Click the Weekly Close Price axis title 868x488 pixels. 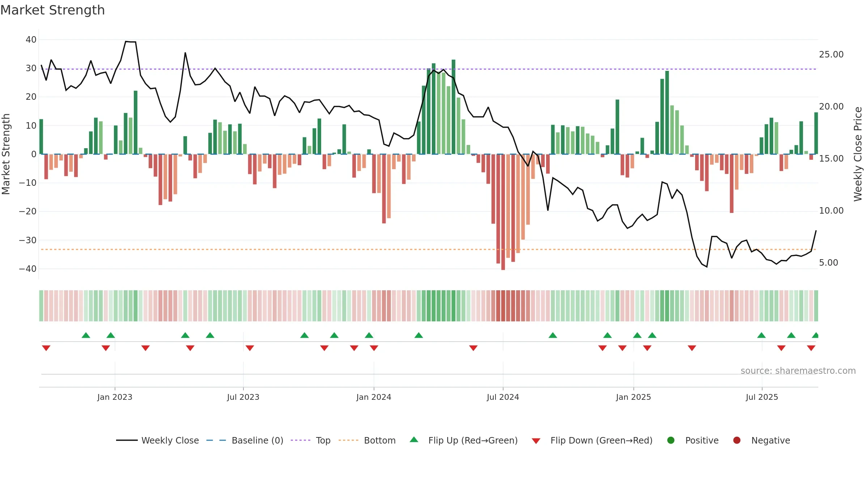[x=858, y=154]
